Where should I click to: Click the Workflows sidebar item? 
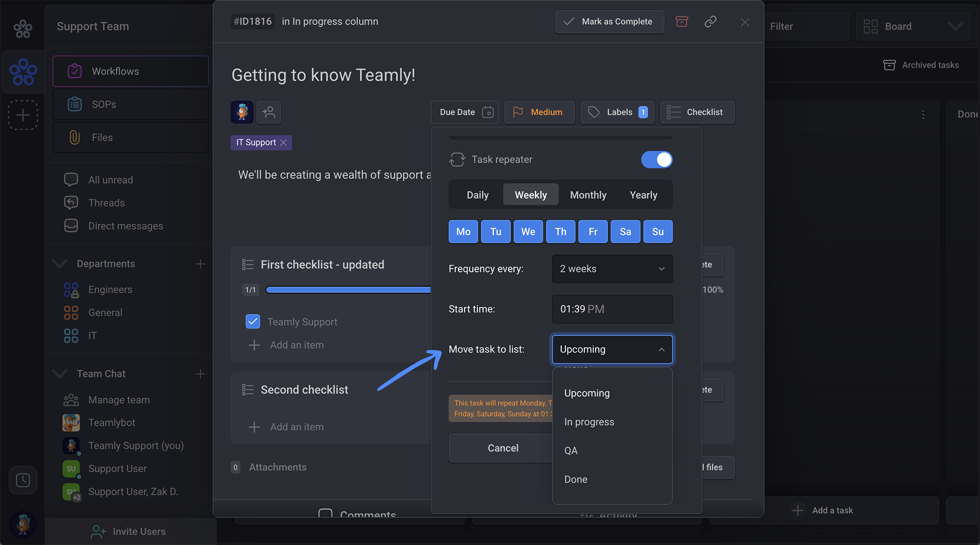131,71
